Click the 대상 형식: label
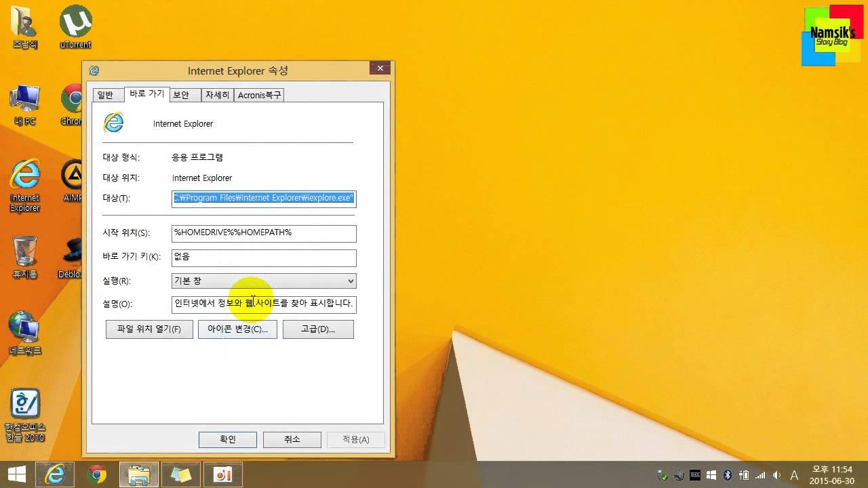 (x=121, y=157)
